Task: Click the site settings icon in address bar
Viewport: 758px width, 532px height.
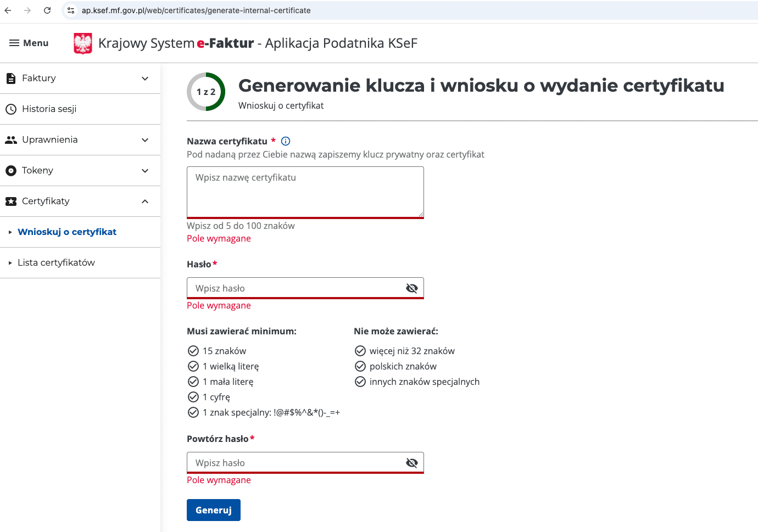Action: click(x=71, y=10)
